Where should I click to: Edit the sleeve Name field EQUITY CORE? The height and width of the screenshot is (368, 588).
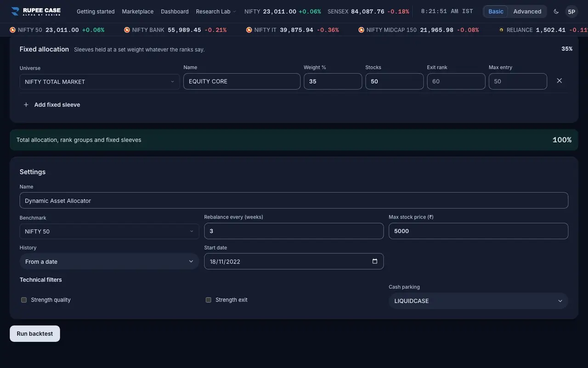pos(242,81)
